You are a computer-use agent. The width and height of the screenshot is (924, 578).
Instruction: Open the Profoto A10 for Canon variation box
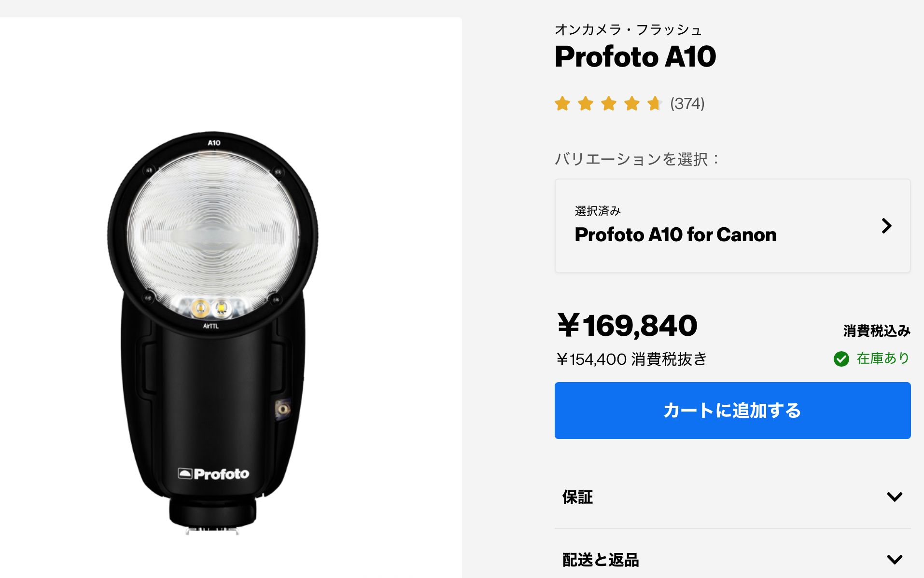point(732,226)
